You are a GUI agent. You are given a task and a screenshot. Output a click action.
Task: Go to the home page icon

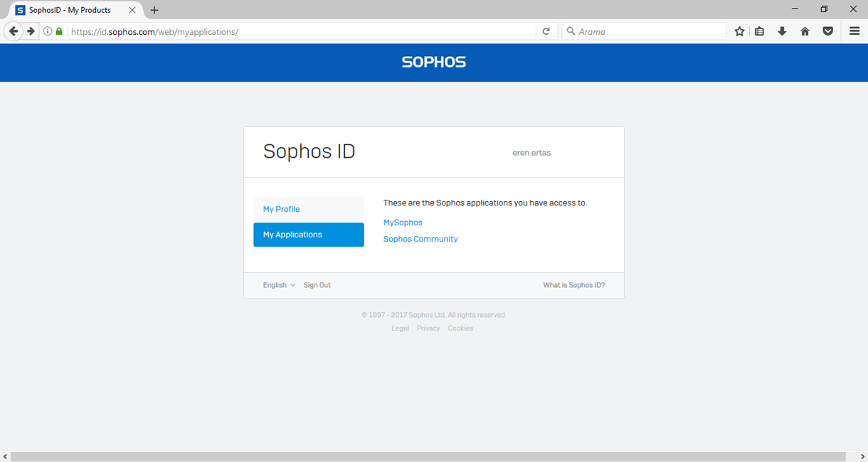(x=805, y=31)
